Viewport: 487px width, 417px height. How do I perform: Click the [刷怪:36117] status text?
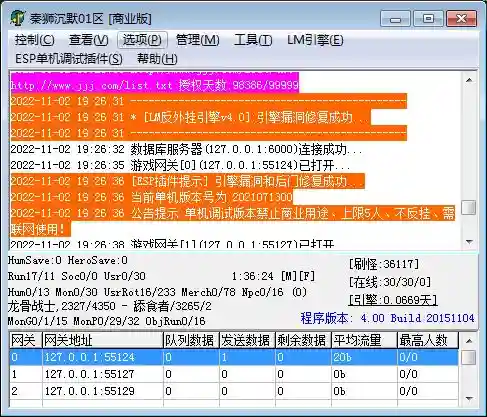pos(384,264)
